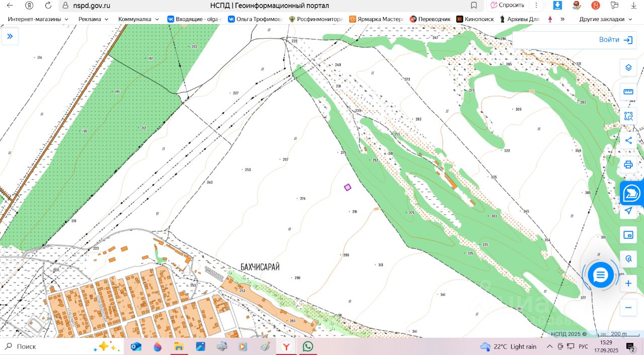Click the my location arrow icon
The width and height of the screenshot is (644, 355).
(628, 211)
